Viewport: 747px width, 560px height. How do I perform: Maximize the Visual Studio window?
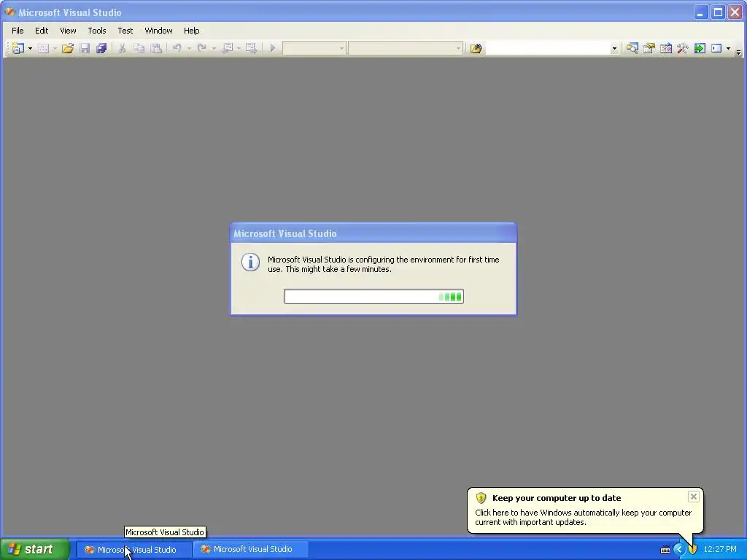coord(718,12)
